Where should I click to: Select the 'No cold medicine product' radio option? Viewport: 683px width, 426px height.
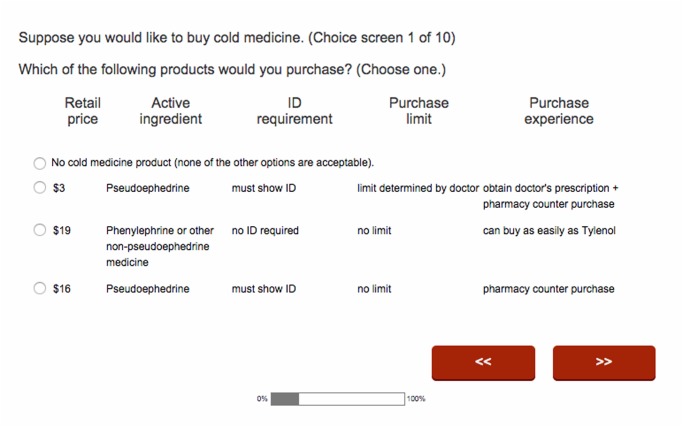click(x=40, y=163)
